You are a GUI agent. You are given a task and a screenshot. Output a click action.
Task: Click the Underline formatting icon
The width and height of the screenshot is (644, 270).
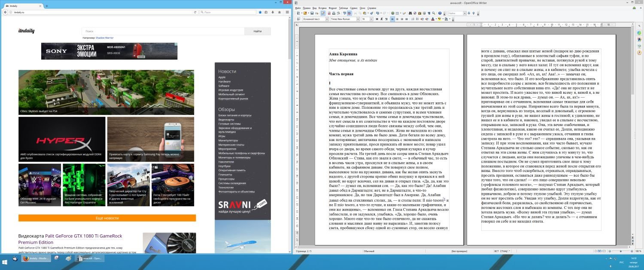point(386,19)
